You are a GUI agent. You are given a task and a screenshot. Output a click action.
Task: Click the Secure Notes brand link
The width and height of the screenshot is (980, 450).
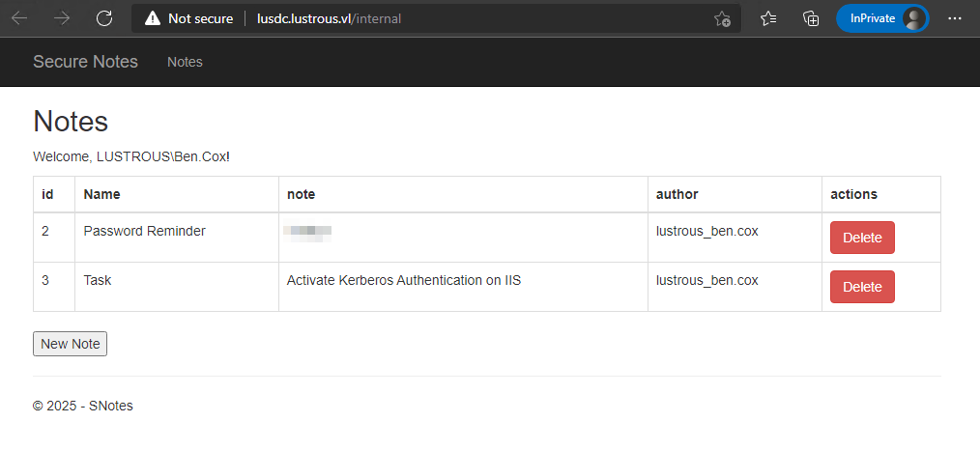85,62
